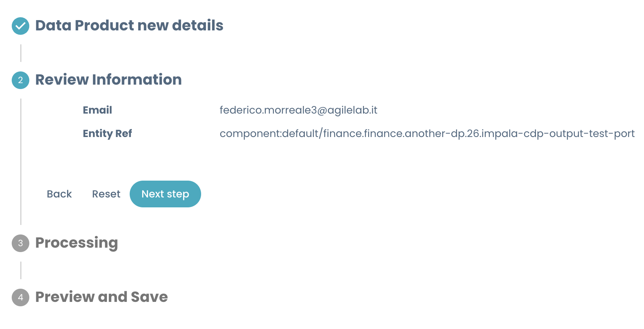Click the Entity Ref field label

[x=107, y=133]
